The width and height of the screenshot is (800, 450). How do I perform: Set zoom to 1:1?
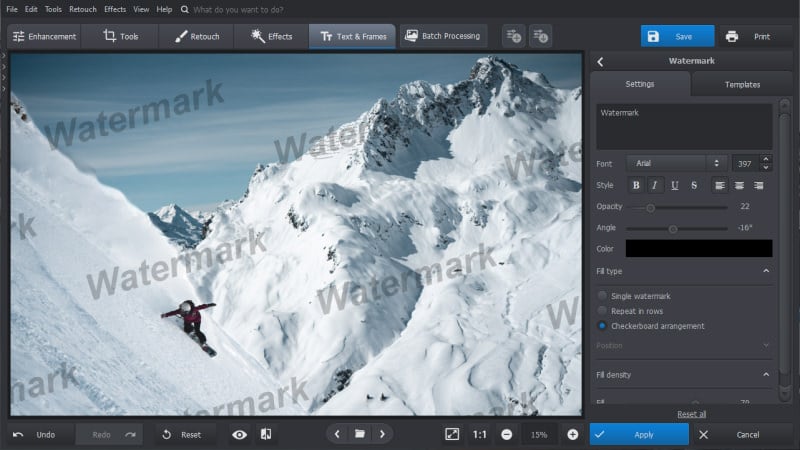click(480, 435)
